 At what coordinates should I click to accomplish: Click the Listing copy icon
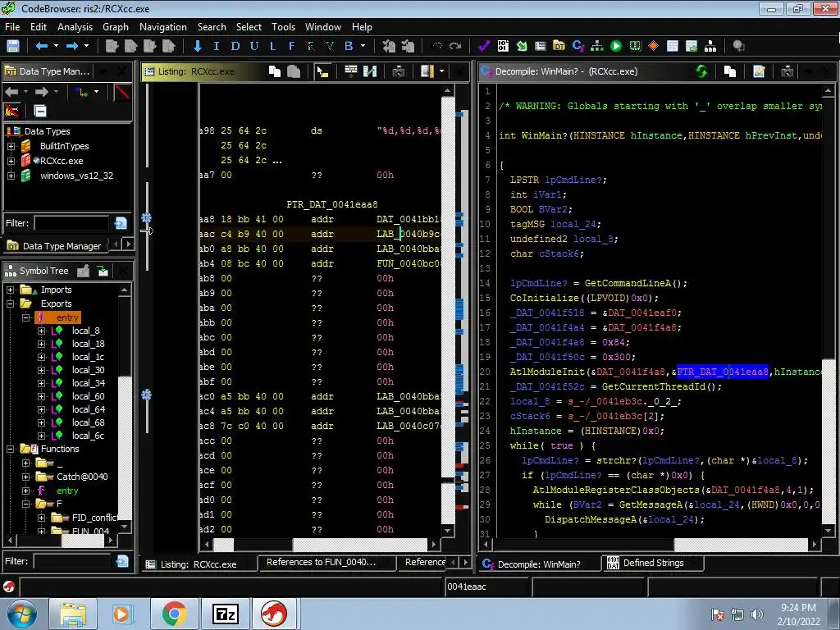point(275,71)
